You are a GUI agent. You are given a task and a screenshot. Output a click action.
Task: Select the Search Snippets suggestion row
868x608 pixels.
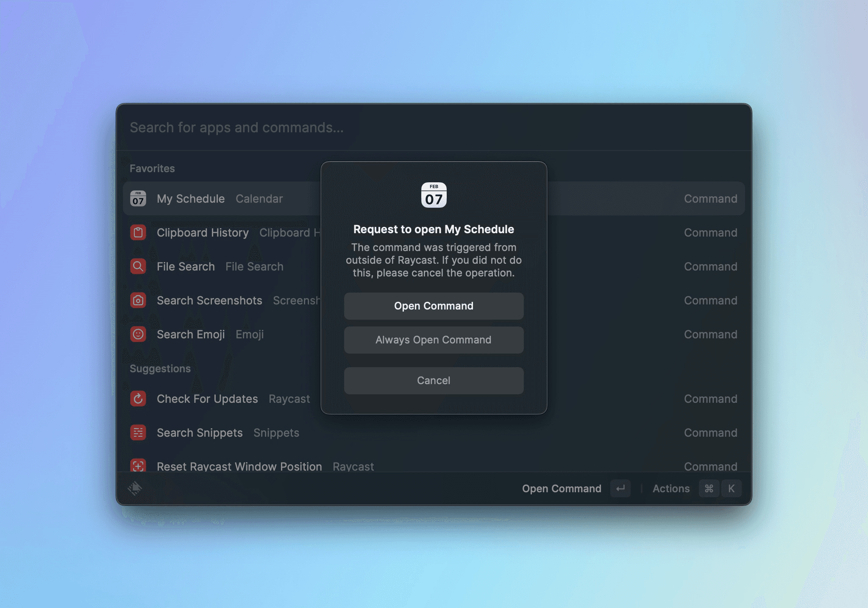[199, 432]
